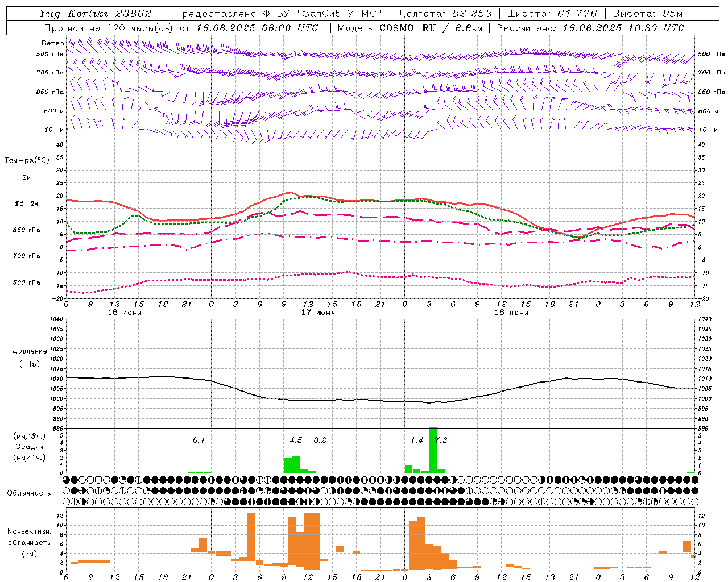728x582 pixels.
Task: Click 'Прогноз на 120 часа(ов)' forecast label
Action: coord(109,28)
